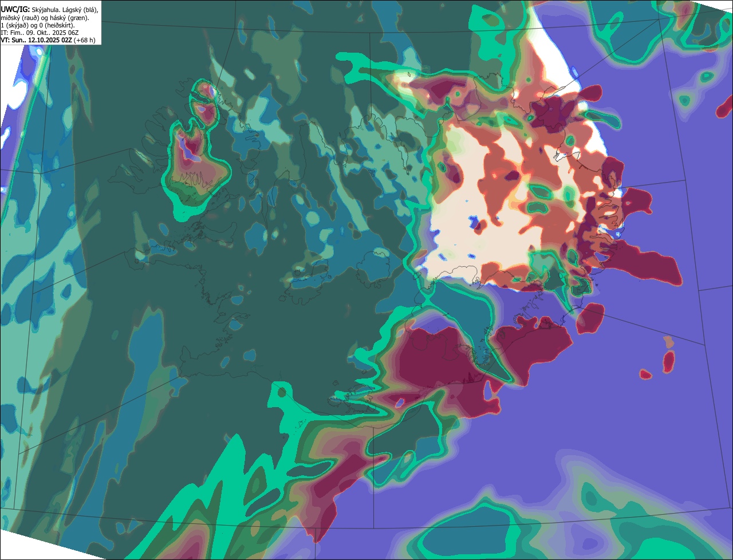Screen dimensions: 733x560
Task: Click the "IT: Fim.. 09. Okt.. 2025 06Z" line
Action: click(x=40, y=33)
